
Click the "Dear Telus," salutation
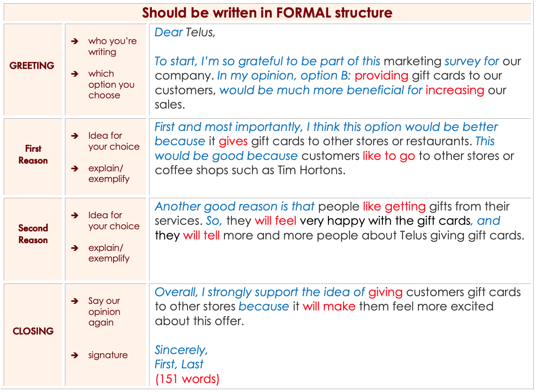tap(185, 33)
